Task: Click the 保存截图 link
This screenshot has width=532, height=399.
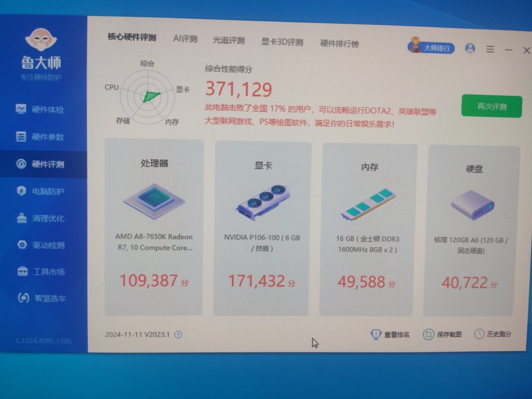Action: [x=449, y=334]
